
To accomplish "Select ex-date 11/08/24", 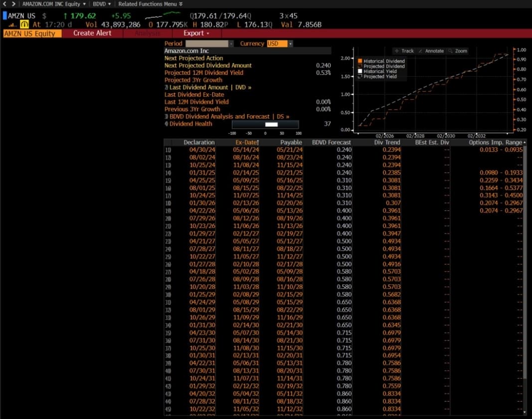I will pyautogui.click(x=246, y=165).
